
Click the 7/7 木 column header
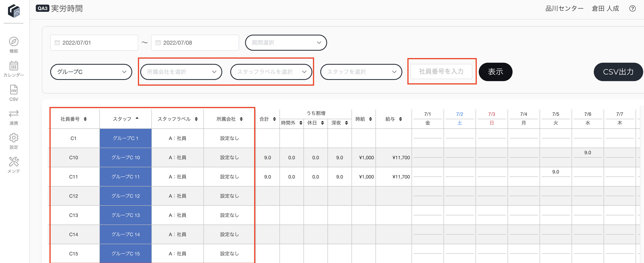click(x=620, y=119)
